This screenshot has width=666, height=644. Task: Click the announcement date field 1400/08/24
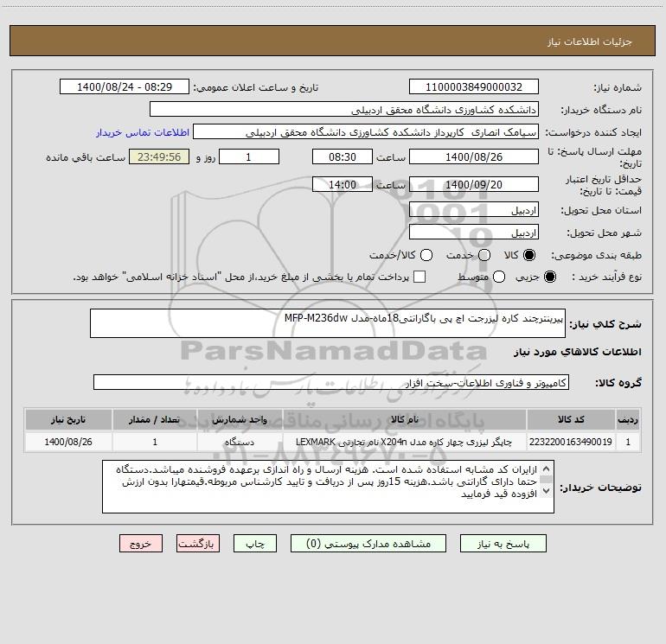pos(125,87)
